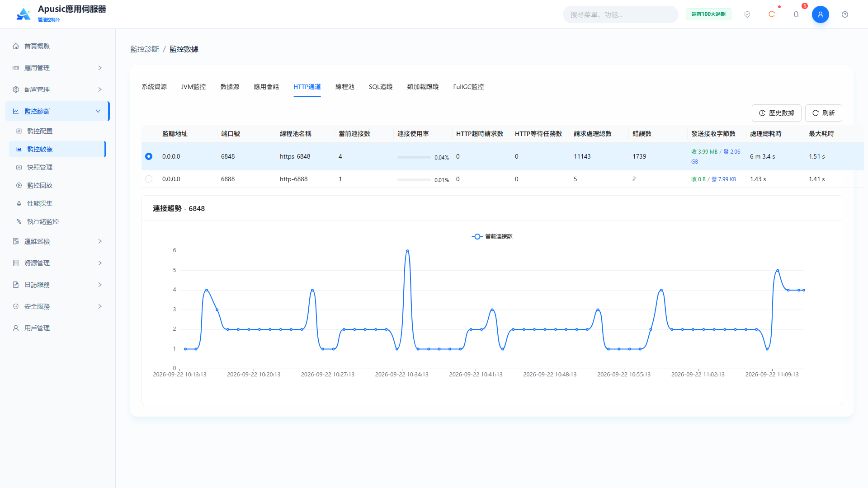868x488 pixels.
Task: Switch to the 線程池 tab
Action: tap(345, 87)
